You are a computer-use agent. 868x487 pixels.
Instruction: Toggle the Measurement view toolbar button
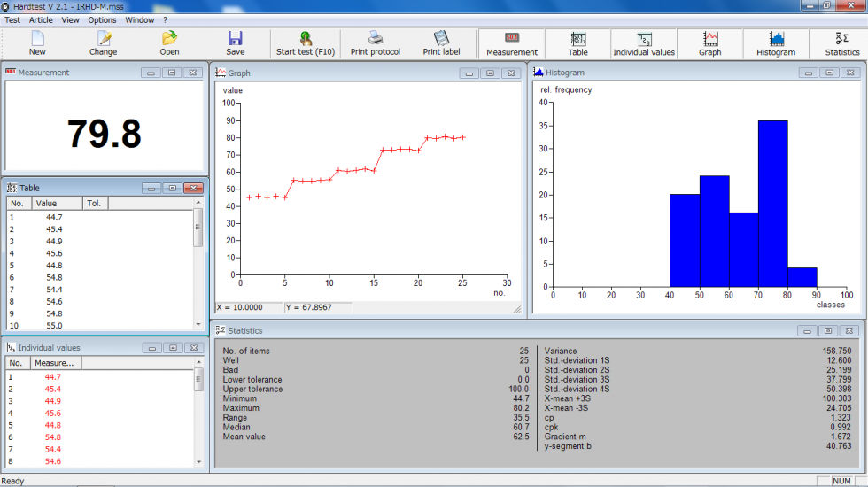point(512,39)
